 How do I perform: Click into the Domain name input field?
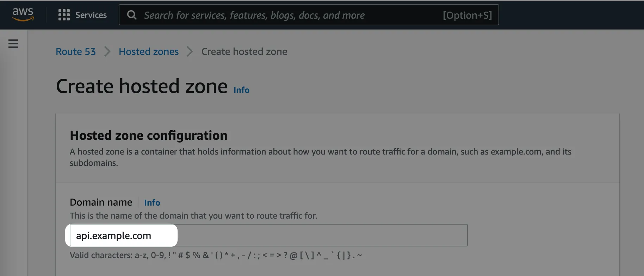[x=268, y=235]
